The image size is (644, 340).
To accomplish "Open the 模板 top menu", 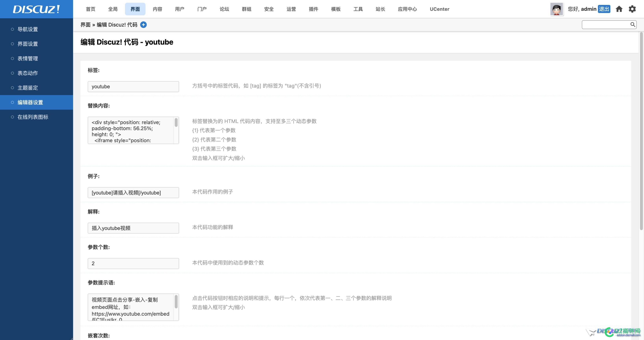I will 336,9.
